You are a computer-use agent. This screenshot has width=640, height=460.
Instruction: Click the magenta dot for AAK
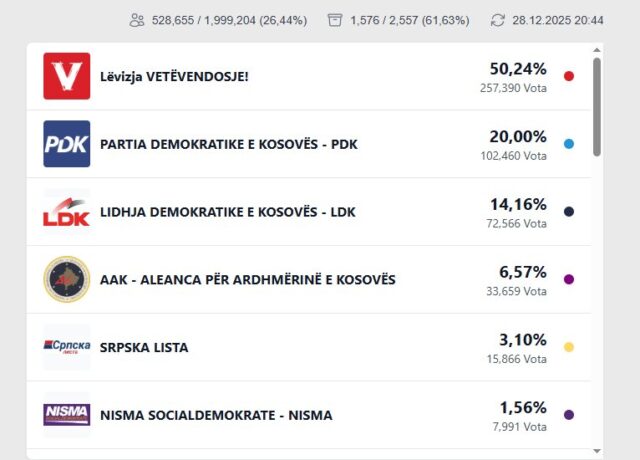click(569, 279)
